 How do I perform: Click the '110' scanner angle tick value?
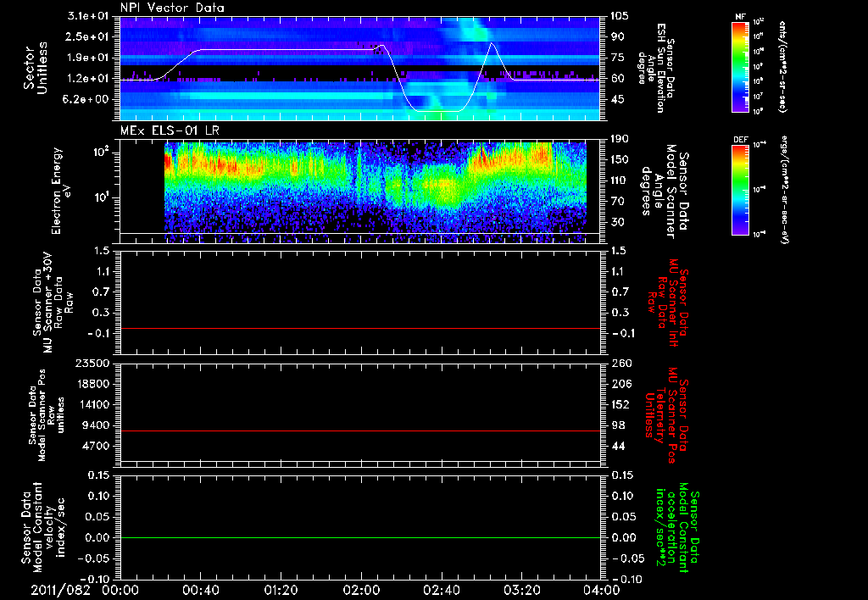click(x=620, y=181)
